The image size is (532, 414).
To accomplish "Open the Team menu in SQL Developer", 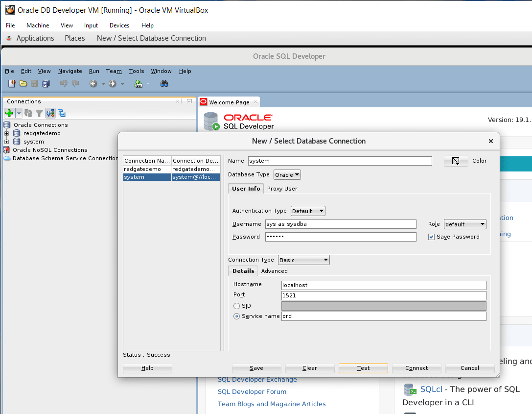I will pos(114,71).
